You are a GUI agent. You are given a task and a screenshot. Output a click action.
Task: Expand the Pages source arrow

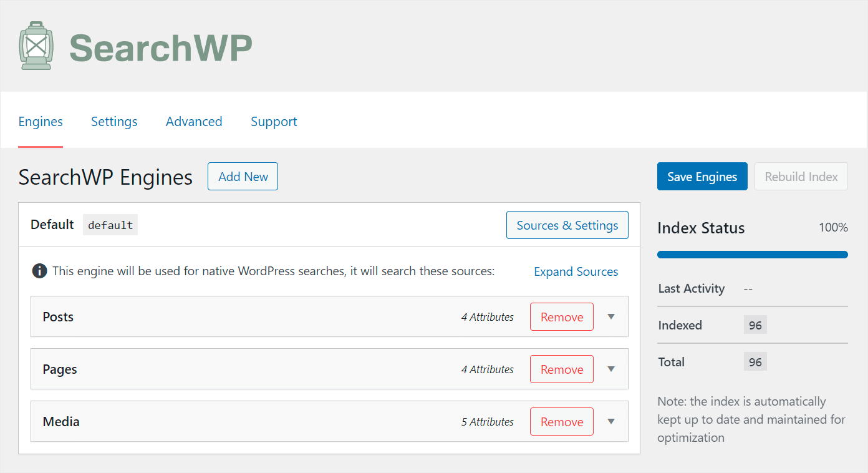coord(611,369)
